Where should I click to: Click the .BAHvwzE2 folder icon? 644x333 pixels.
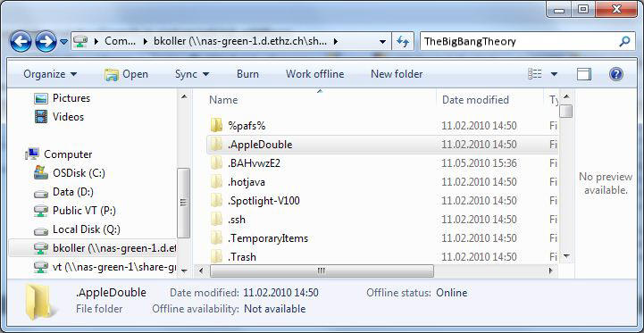[216, 163]
